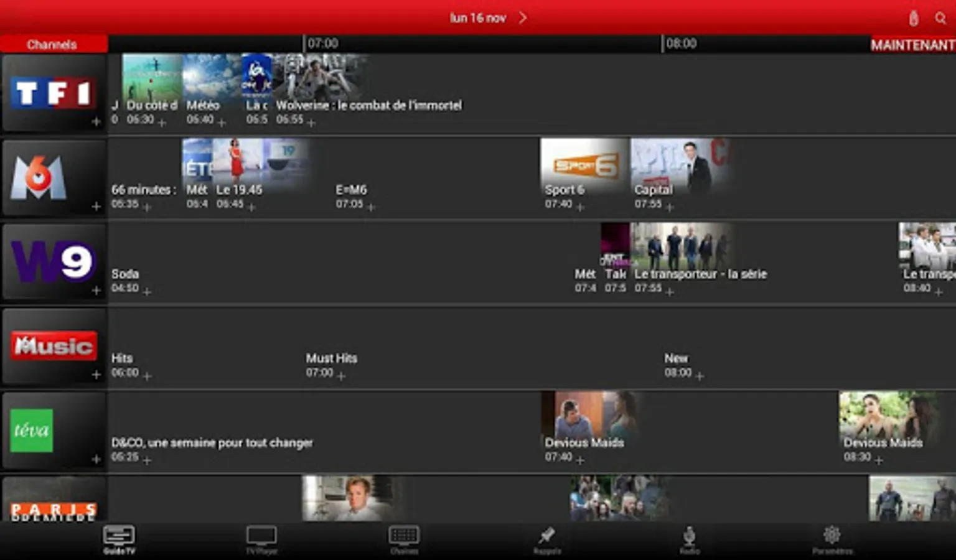
Task: Add reminder plus for 66 minutes 05:35
Action: pos(147,207)
